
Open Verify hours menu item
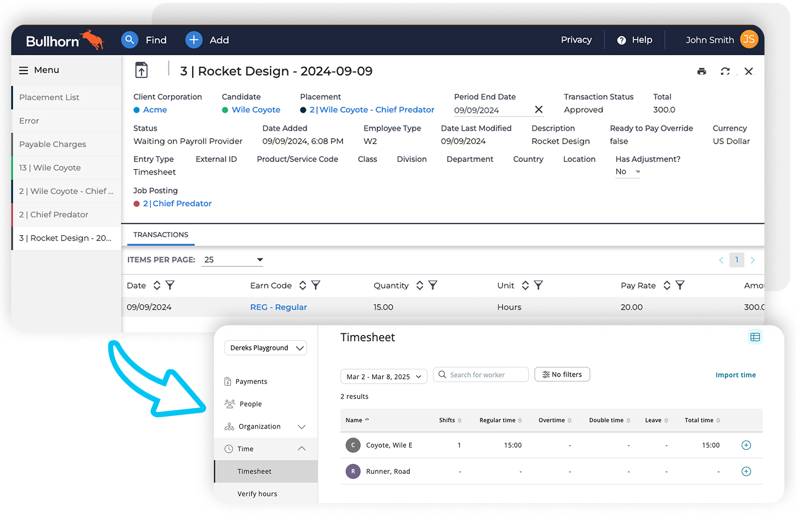tap(257, 494)
